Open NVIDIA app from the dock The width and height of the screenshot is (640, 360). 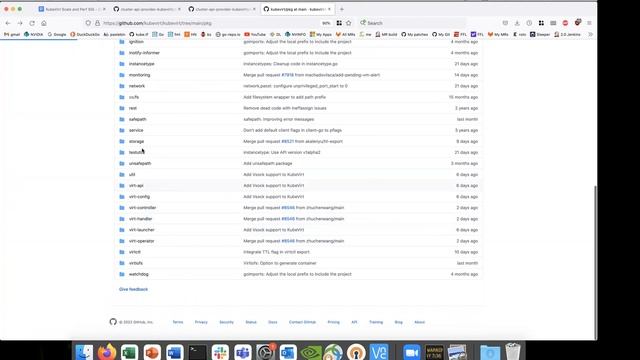point(311,352)
